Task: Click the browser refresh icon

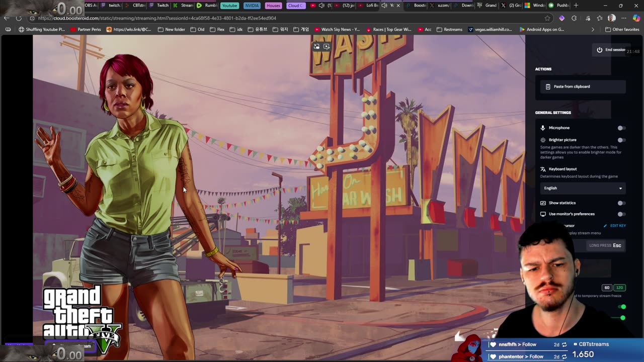Action: click(x=19, y=18)
